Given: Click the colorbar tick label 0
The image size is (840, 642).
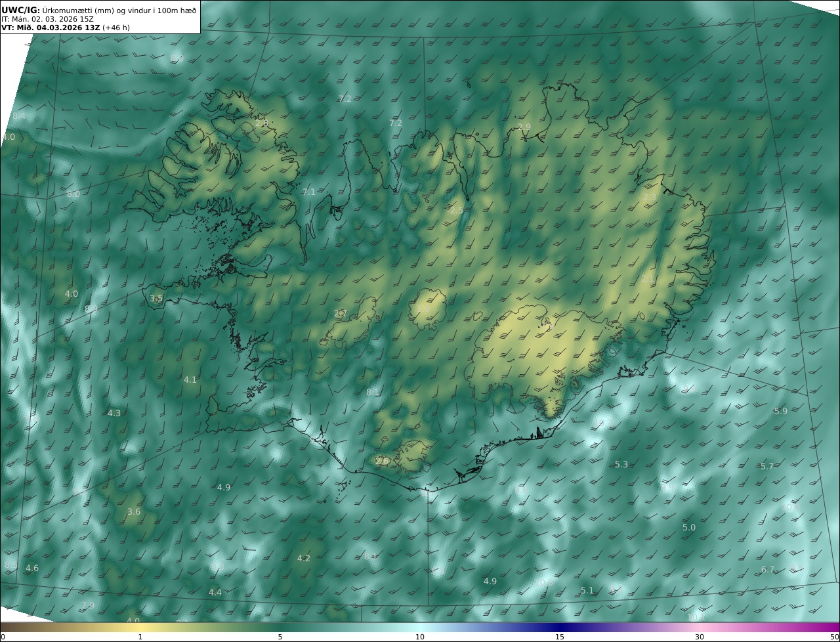Looking at the screenshot, I should (3, 637).
